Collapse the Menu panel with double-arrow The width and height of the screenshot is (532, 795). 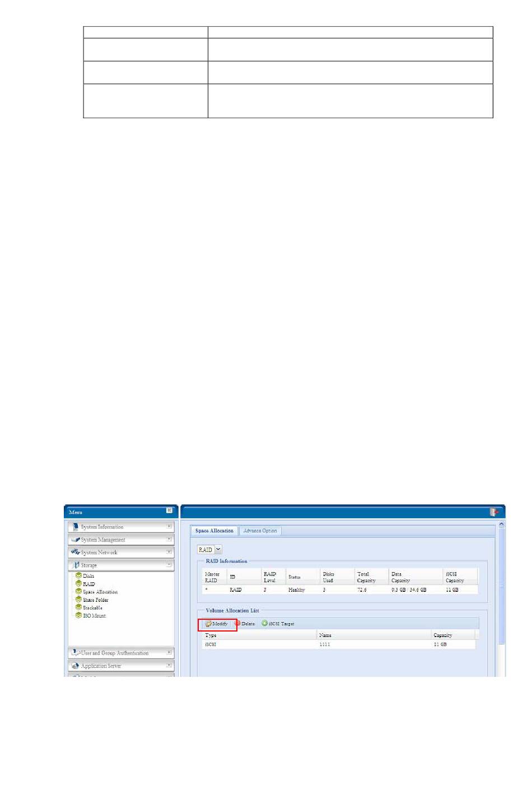pyautogui.click(x=169, y=511)
